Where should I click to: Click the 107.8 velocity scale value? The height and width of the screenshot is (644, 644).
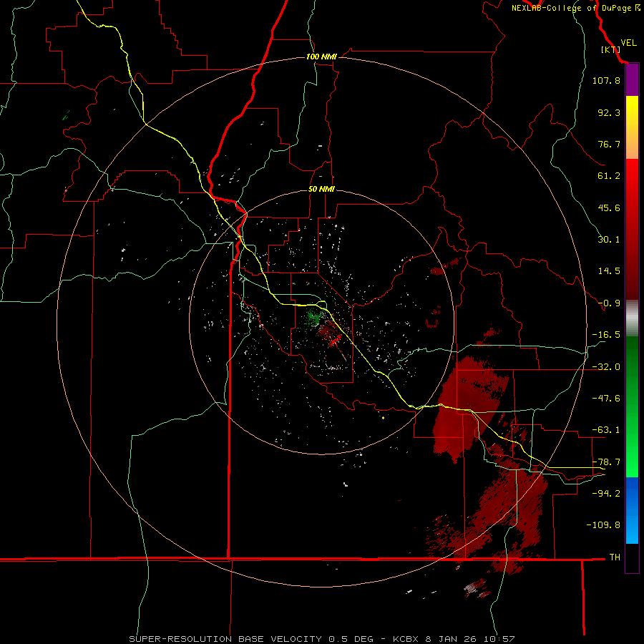[606, 80]
